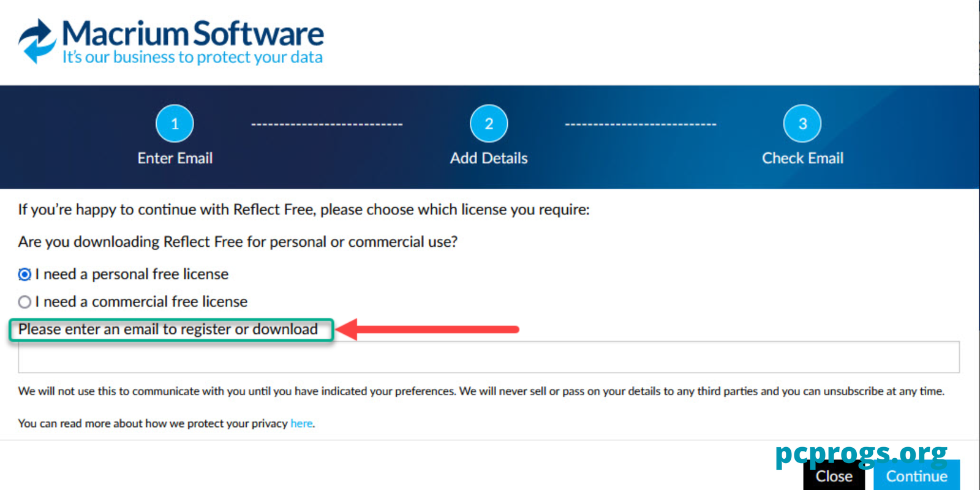
Task: Click the Macrium Software title text
Action: 193,33
